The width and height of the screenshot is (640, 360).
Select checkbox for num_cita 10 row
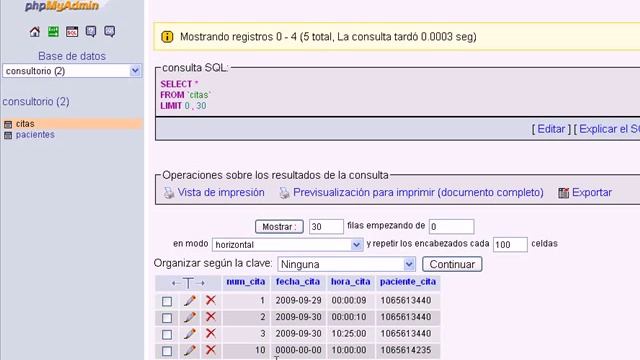pyautogui.click(x=167, y=351)
